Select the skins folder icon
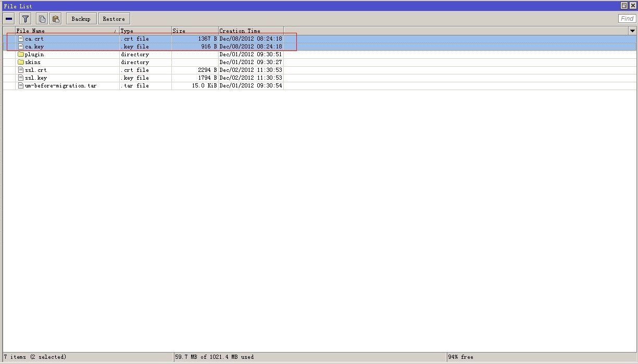Screen dimensions: 638x364 [21, 62]
